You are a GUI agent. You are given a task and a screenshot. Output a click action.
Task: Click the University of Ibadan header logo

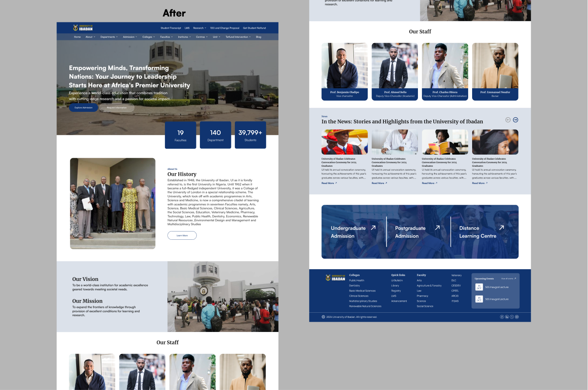(x=83, y=28)
